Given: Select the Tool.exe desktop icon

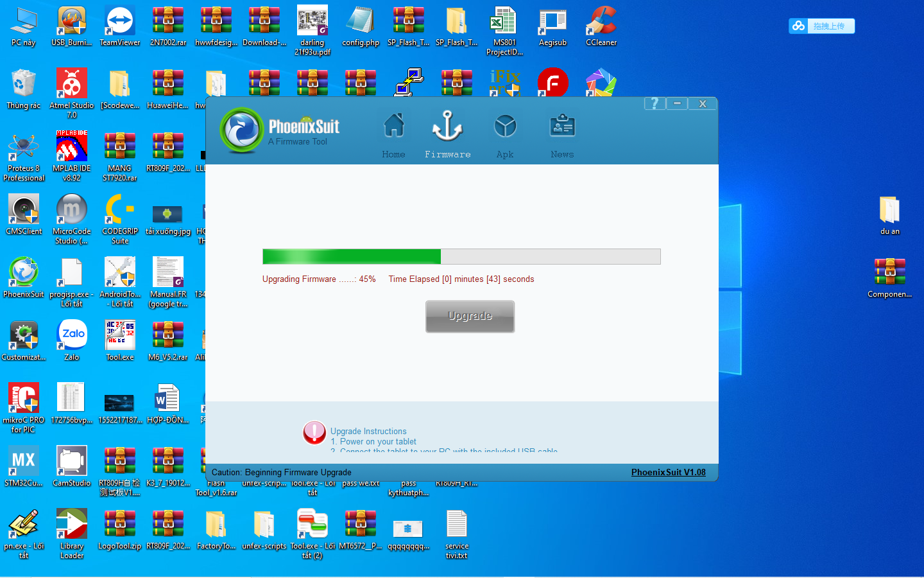Looking at the screenshot, I should pos(120,341).
